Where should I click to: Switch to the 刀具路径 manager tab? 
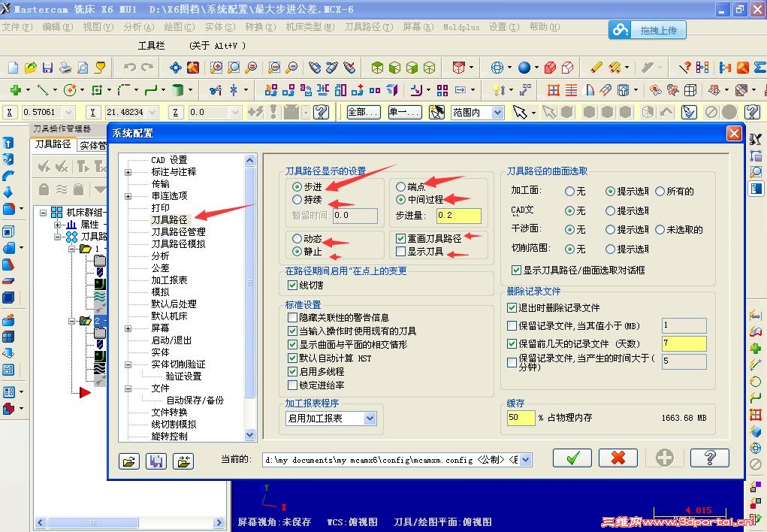click(x=53, y=144)
